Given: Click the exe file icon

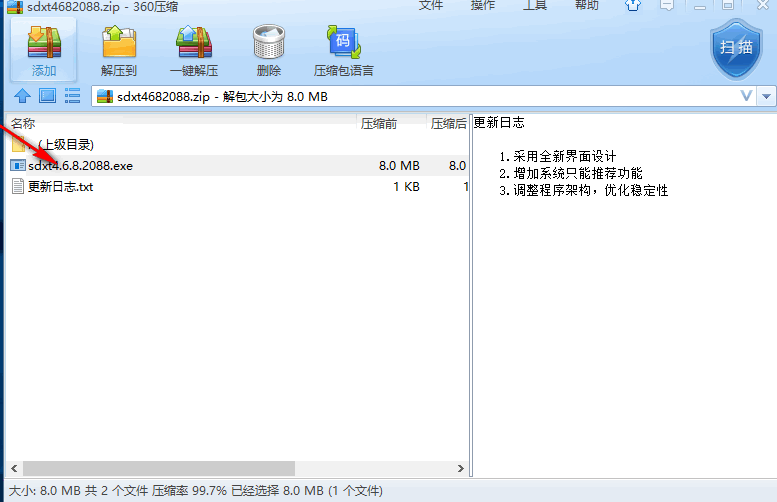Looking at the screenshot, I should 18,166.
